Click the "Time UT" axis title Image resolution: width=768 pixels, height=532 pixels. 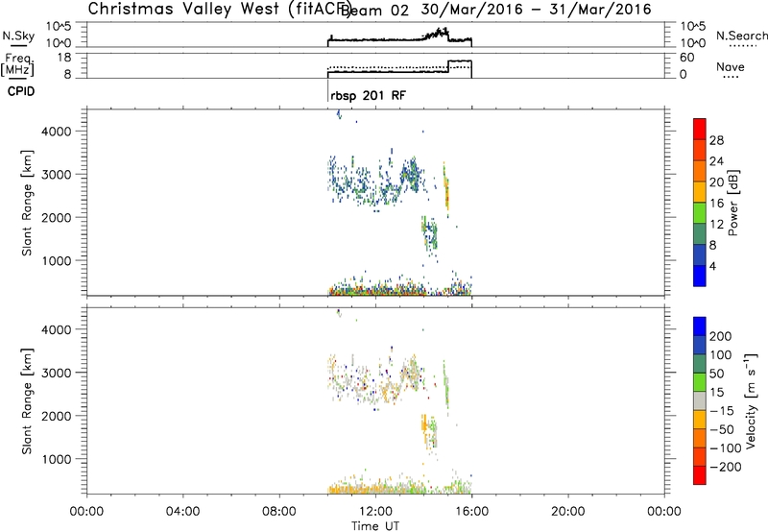375,526
